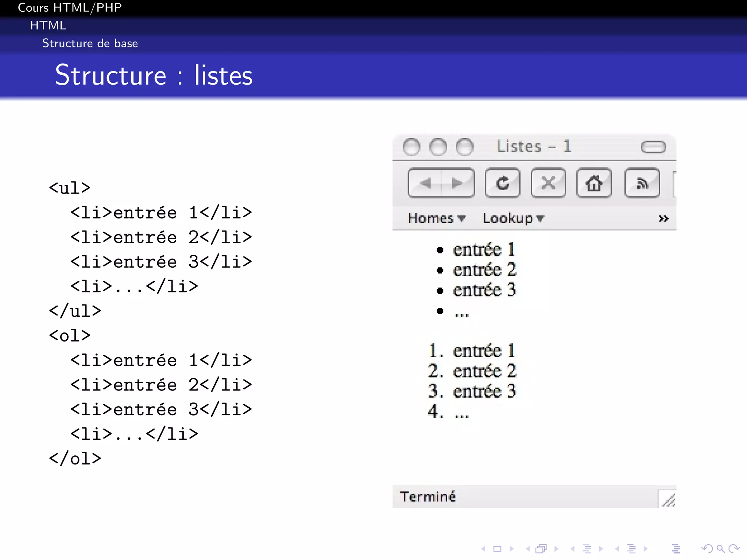747x560 pixels.
Task: Go to previous section arrow
Action: (617, 549)
